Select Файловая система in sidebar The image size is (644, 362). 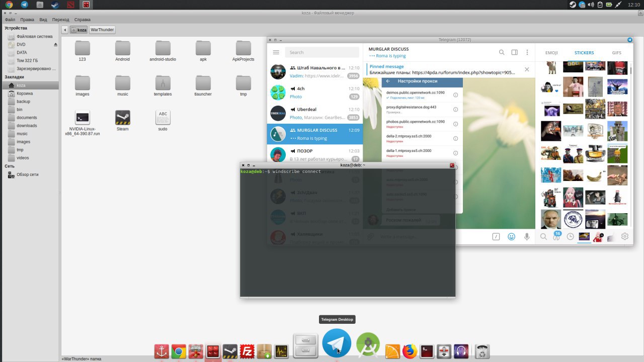coord(30,36)
